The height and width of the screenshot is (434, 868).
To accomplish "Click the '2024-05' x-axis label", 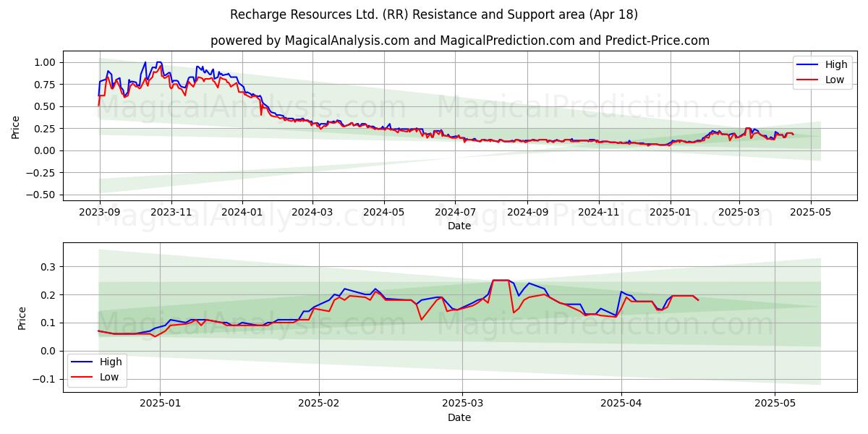I will click(383, 212).
